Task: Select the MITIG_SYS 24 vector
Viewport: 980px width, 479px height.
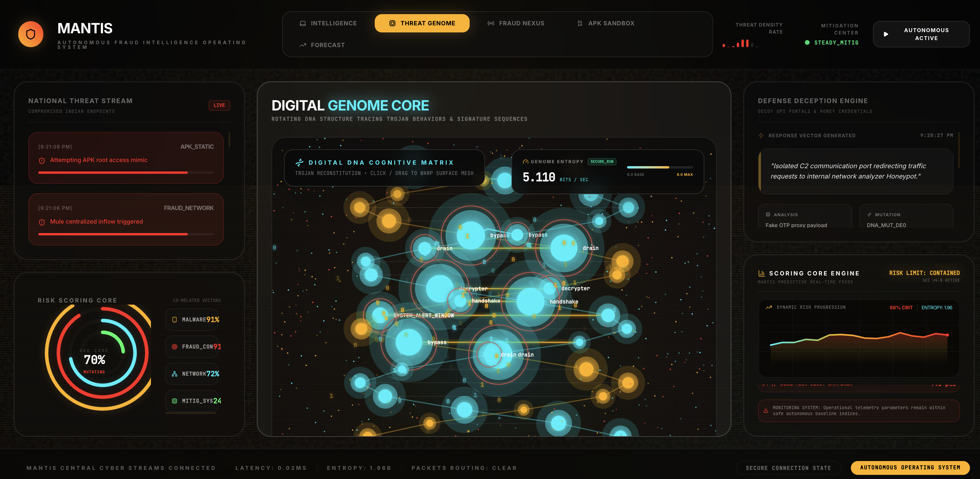Action: tap(192, 401)
